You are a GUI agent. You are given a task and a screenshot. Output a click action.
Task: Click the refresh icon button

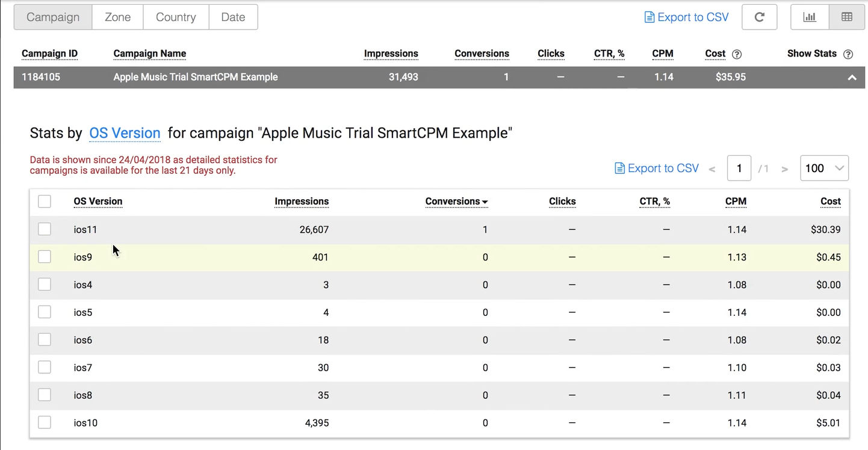760,17
